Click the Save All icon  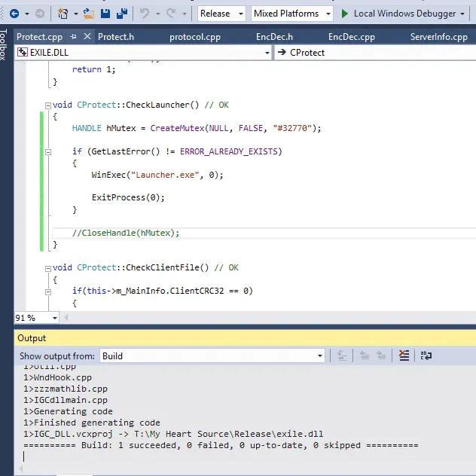[x=122, y=14]
